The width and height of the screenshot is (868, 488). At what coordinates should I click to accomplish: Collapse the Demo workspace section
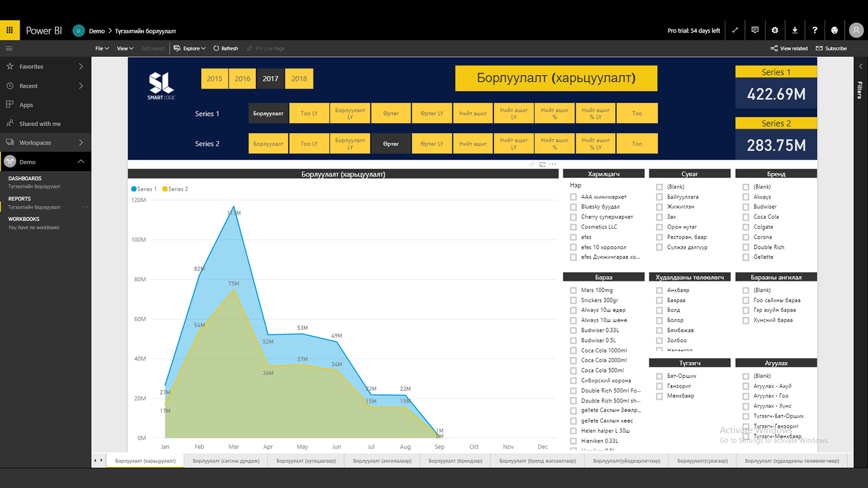click(x=81, y=162)
